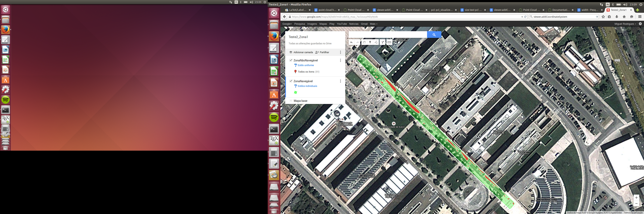
Task: Open ZonaNãoNavegável layer options menu
Action: point(340,60)
